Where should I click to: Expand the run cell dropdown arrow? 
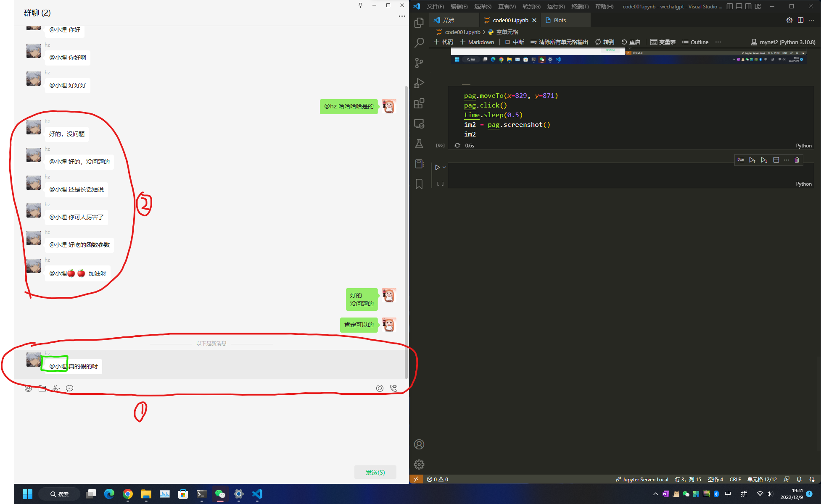444,167
